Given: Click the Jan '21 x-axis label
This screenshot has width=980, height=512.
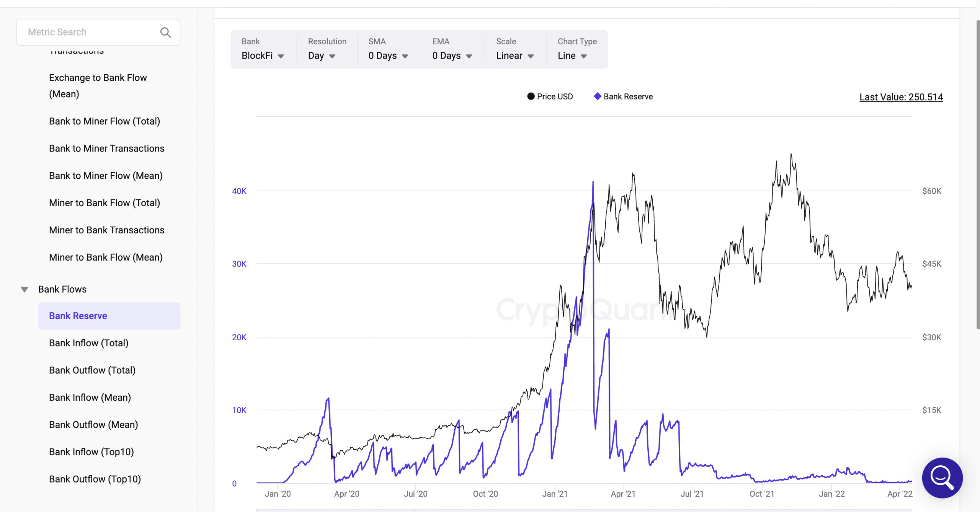Looking at the screenshot, I should click(x=555, y=494).
